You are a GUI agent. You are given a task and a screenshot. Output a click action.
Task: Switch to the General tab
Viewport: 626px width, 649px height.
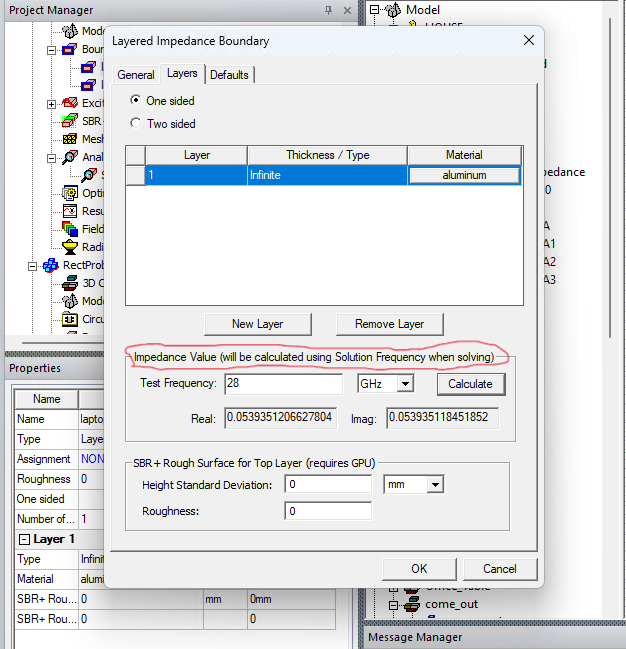pos(136,75)
